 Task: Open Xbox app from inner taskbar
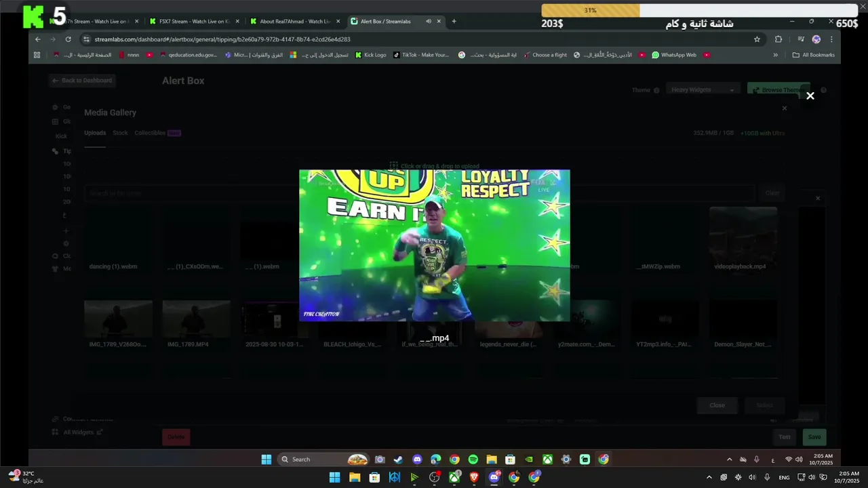(547, 460)
